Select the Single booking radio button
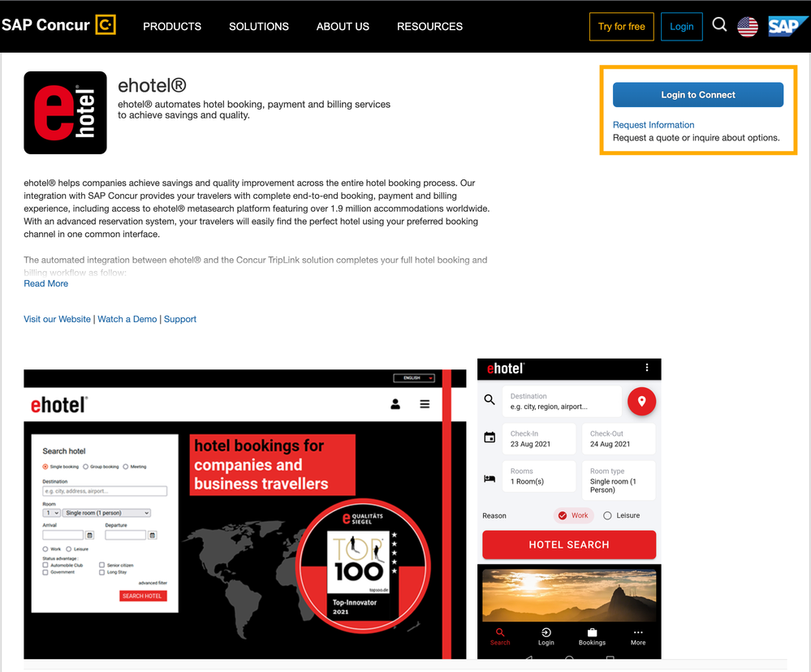Viewport: 811px width, 672px height. coord(45,467)
